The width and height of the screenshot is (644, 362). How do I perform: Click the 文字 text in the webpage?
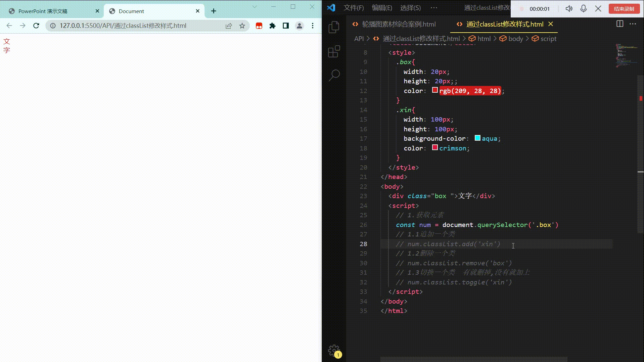7,46
